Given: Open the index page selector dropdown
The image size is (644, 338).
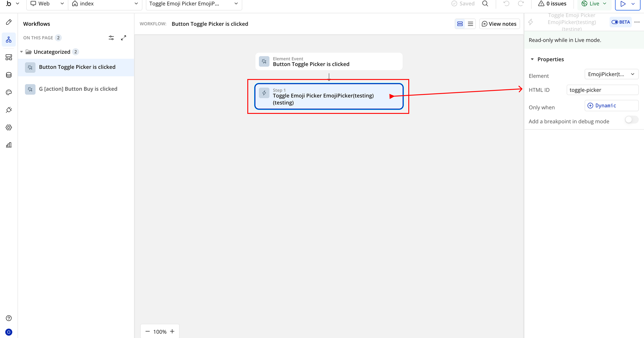Looking at the screenshot, I should (105, 4).
